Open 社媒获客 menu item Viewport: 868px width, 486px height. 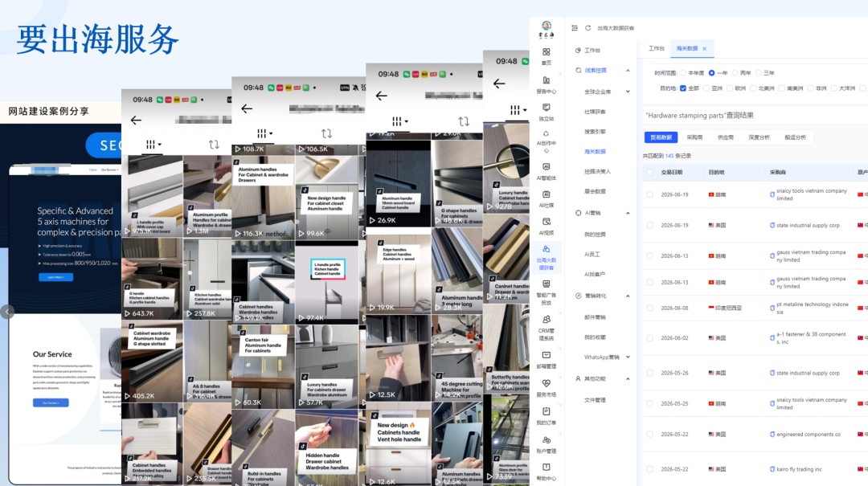595,112
